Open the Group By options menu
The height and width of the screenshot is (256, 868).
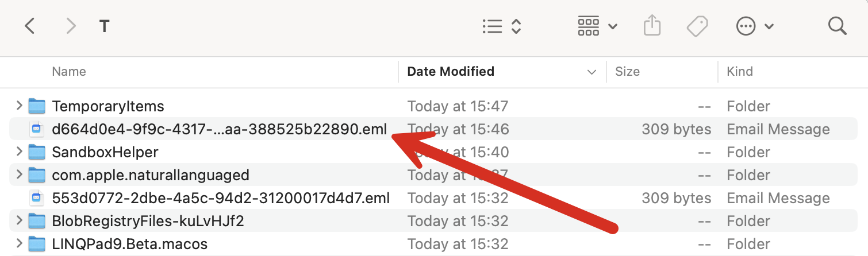tap(597, 26)
